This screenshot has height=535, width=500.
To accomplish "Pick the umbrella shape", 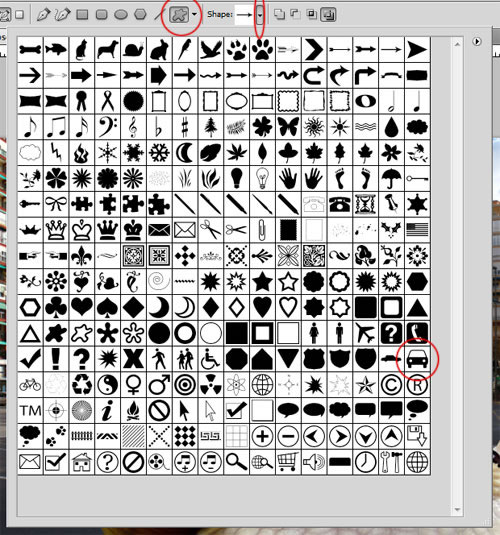I will (391, 178).
